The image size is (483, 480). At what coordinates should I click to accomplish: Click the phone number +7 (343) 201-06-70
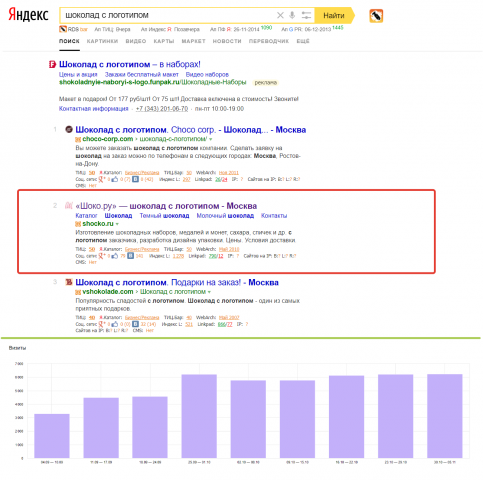162,109
